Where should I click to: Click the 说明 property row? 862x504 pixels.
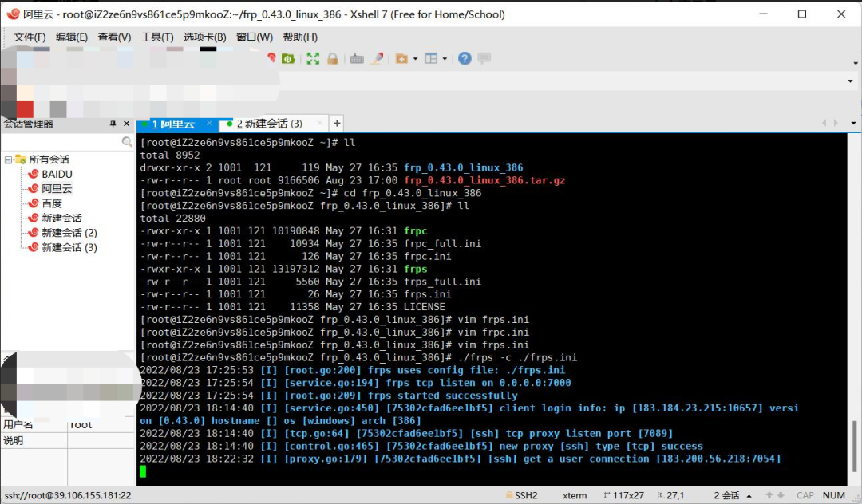[67, 441]
